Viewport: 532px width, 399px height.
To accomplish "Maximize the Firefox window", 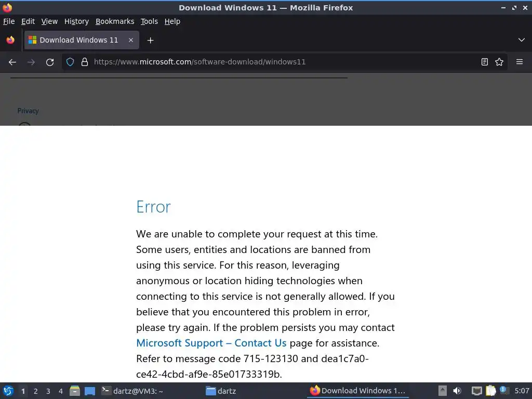I will tap(514, 7).
